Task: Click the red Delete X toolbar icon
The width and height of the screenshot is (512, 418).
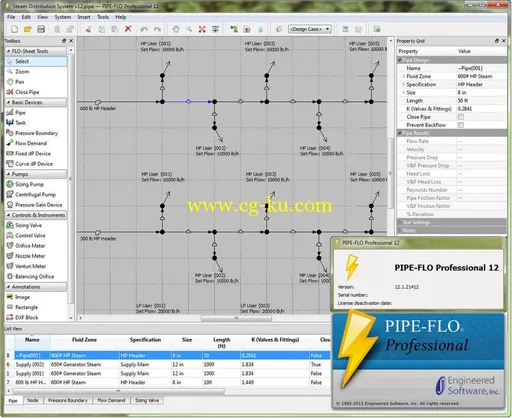Action: (128, 29)
